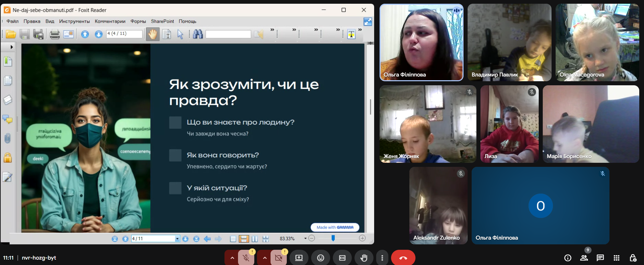644x265 pixels.
Task: Open a file with the folder icon
Action: point(11,34)
